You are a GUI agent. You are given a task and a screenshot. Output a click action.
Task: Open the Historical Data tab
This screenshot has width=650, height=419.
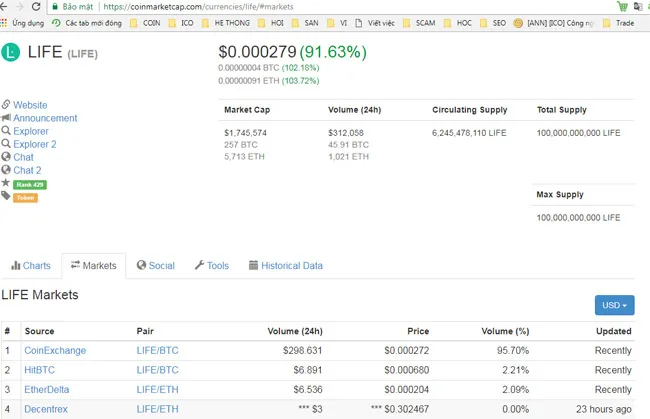(286, 266)
